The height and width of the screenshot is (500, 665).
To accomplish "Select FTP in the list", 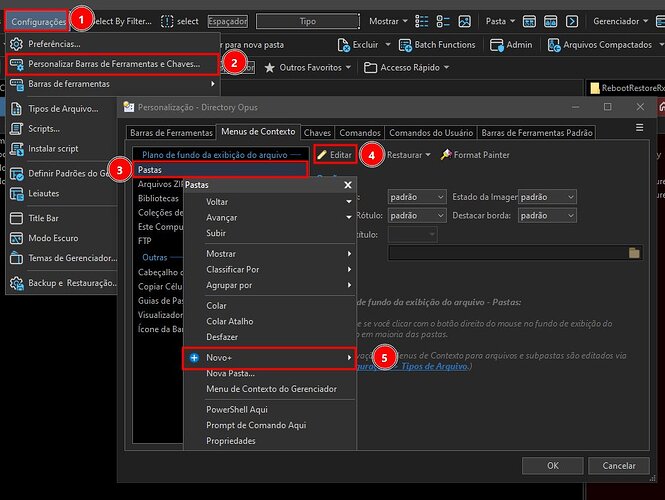I will [145, 241].
